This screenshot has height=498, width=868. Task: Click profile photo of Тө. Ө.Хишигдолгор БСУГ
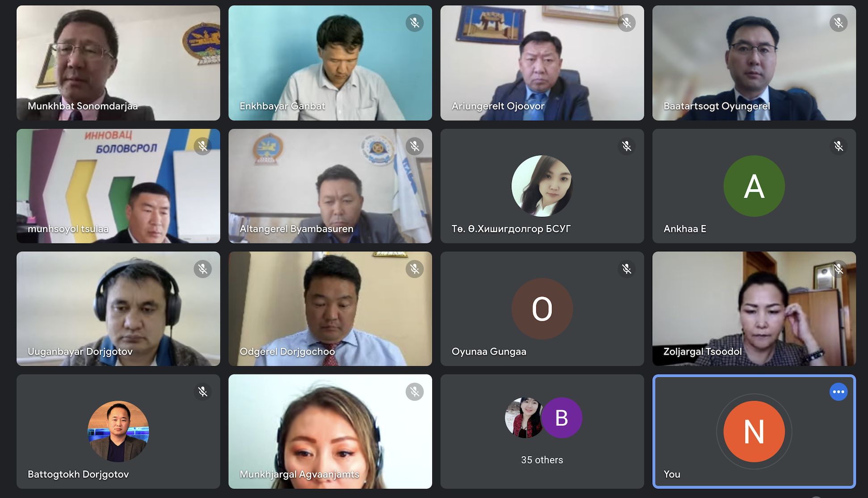click(x=542, y=186)
